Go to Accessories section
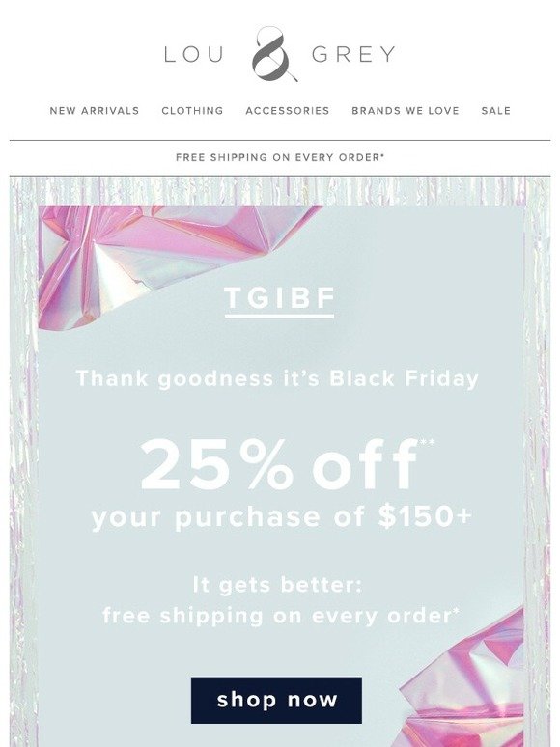The image size is (560, 747). pyautogui.click(x=288, y=111)
